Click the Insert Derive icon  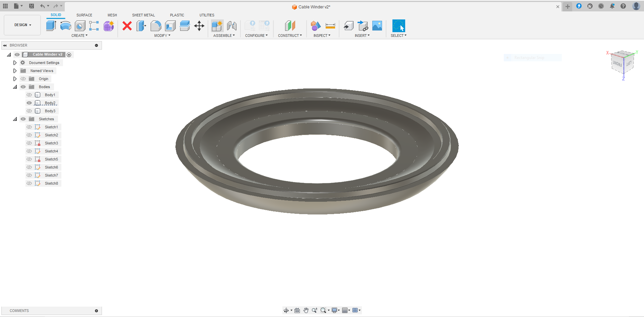(x=348, y=26)
